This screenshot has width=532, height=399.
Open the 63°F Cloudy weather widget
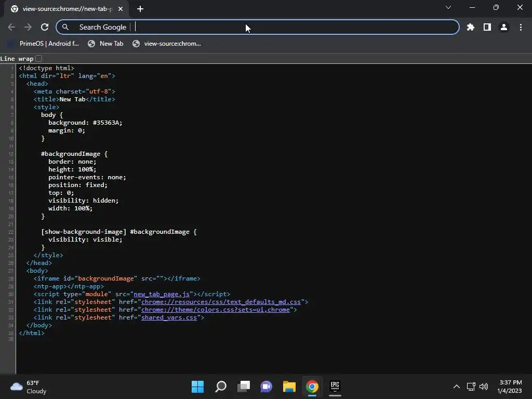tap(29, 387)
